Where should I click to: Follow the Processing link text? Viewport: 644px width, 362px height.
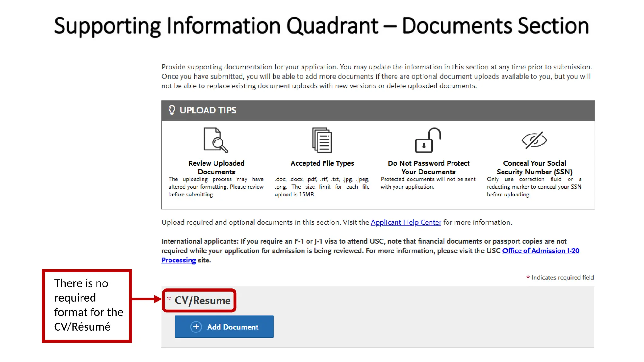click(x=179, y=260)
